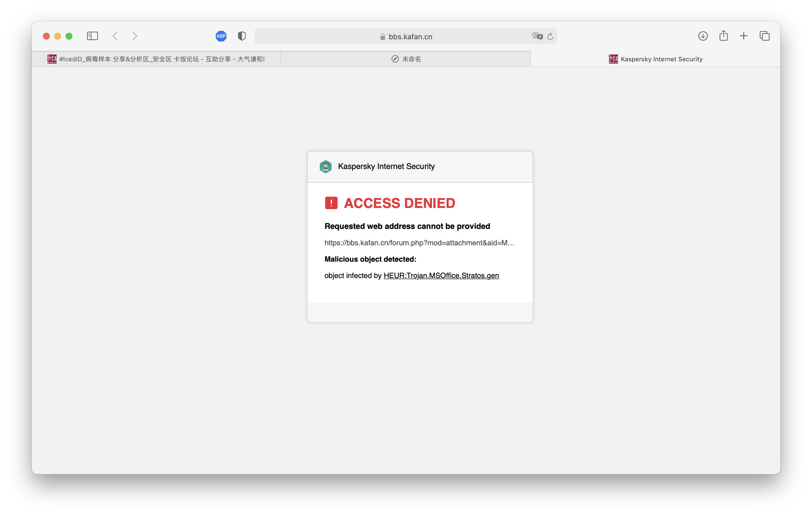Open the share menu

723,36
